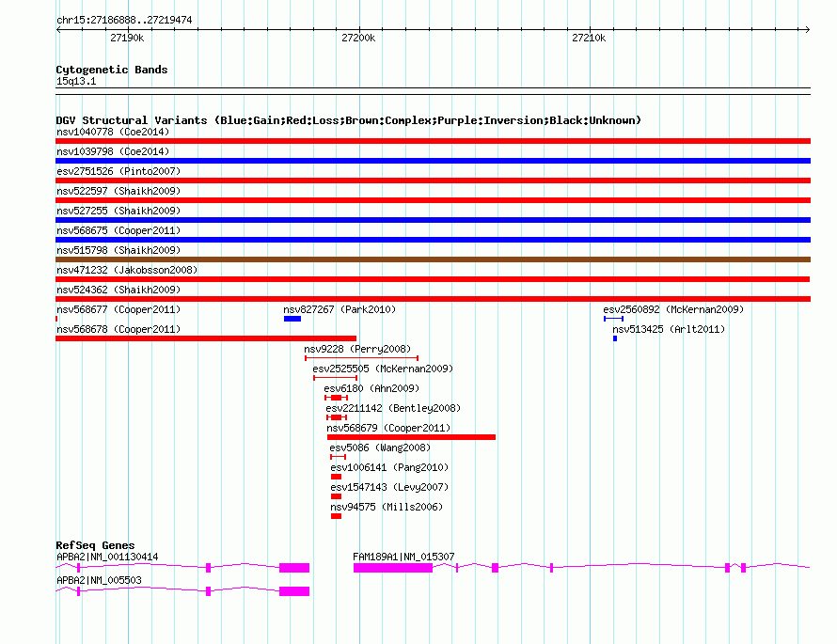Select the esv6180 (Ahn2009) label
This screenshot has height=644, width=837.
(371, 388)
